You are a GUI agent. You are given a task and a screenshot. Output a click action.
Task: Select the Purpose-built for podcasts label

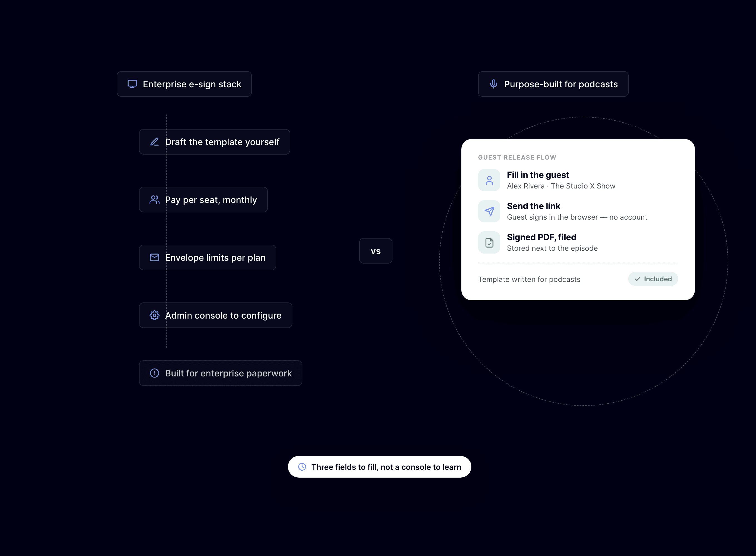click(x=561, y=84)
